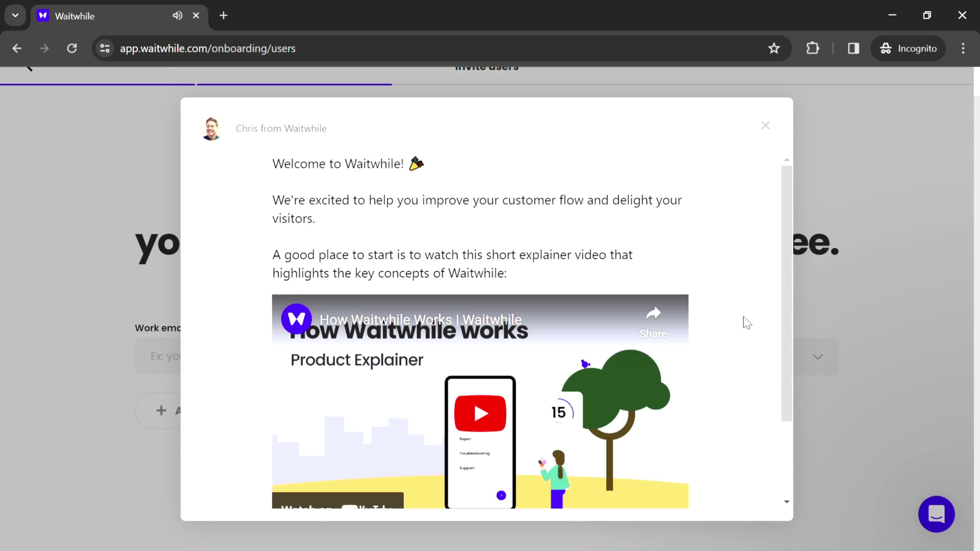Click the Incognito profile indicator
This screenshot has height=551, width=980.
point(909,48)
